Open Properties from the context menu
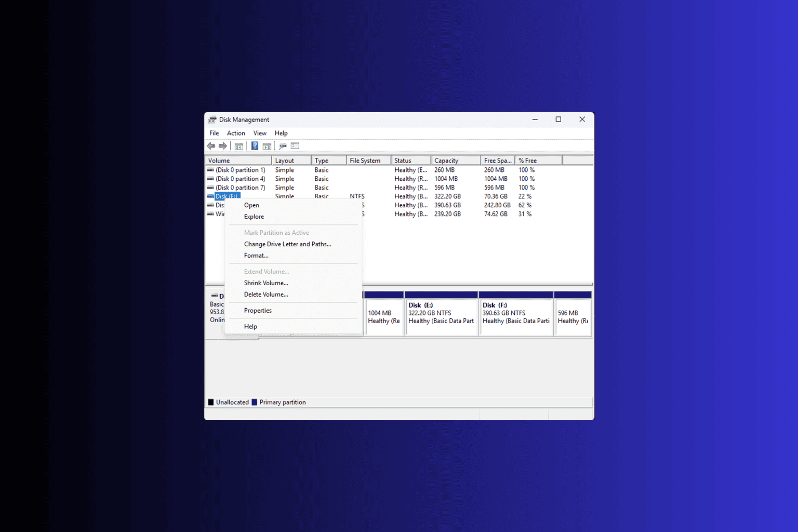The height and width of the screenshot is (532, 798). pos(258,311)
